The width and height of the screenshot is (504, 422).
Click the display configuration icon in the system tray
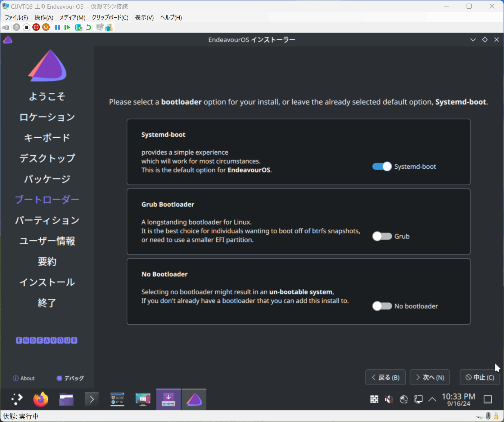coord(418,399)
